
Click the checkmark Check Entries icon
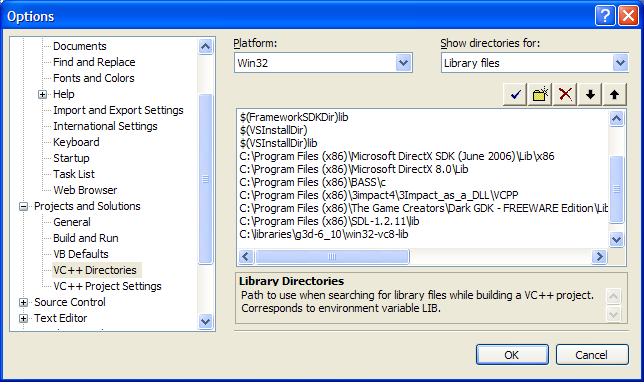click(x=515, y=95)
